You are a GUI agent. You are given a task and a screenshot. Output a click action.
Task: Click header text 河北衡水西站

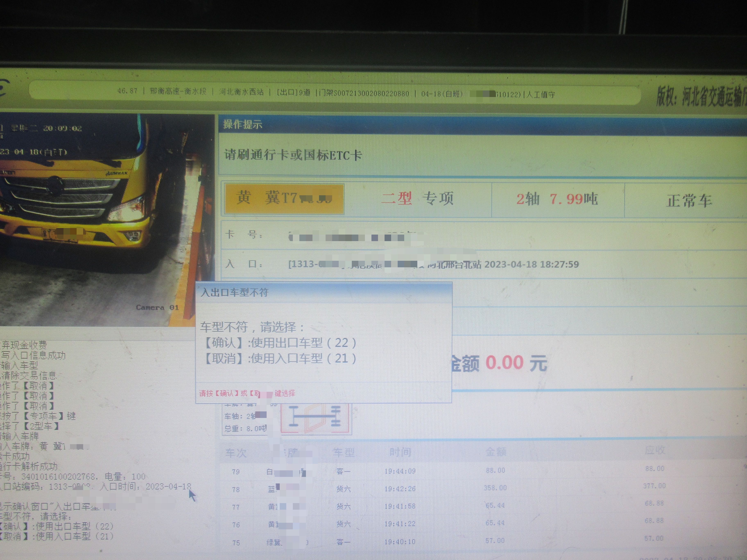[x=241, y=92]
